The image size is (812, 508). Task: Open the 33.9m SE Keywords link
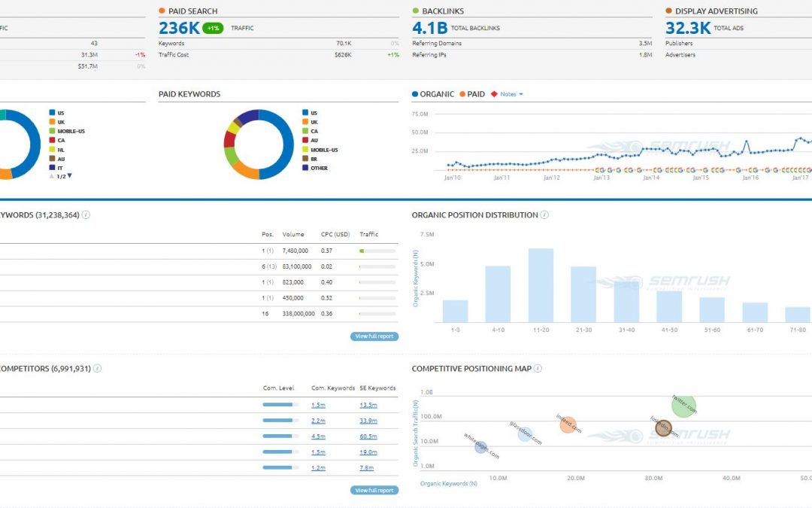pos(368,421)
